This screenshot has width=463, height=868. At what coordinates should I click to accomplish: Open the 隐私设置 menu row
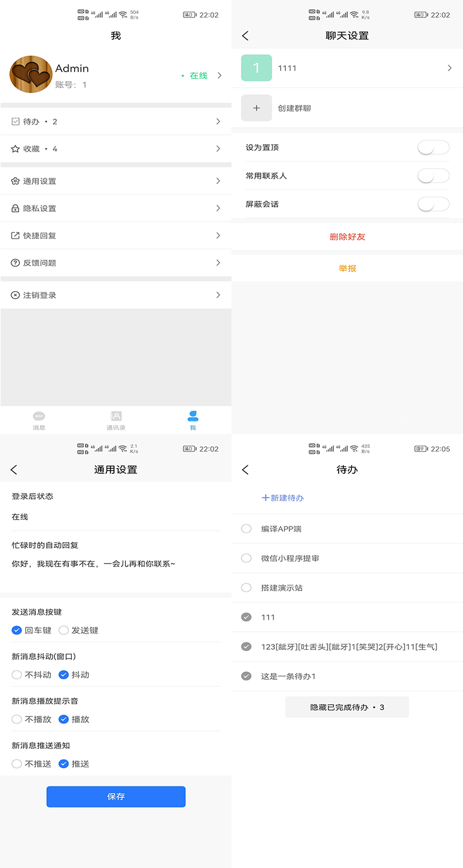116,208
